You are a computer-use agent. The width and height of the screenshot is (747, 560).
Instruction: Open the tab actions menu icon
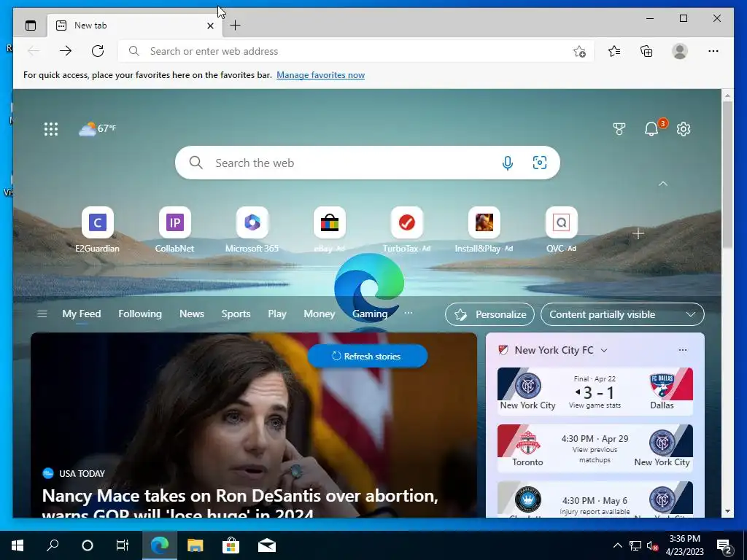[31, 26]
